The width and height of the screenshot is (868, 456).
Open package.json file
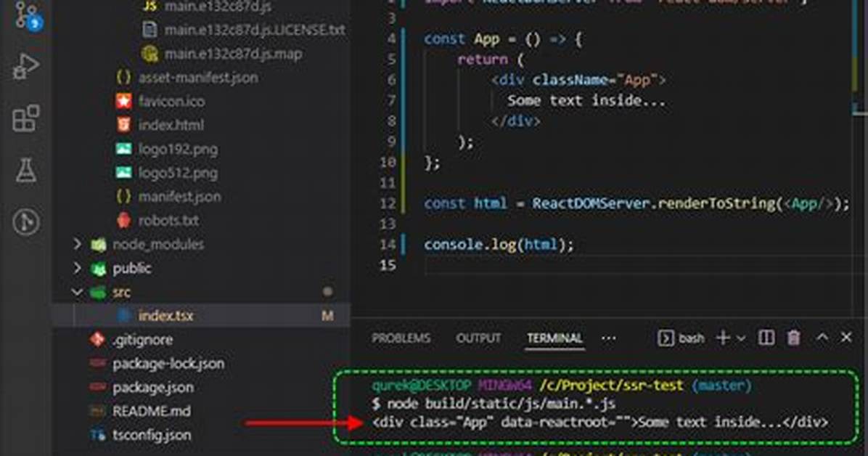pyautogui.click(x=153, y=387)
